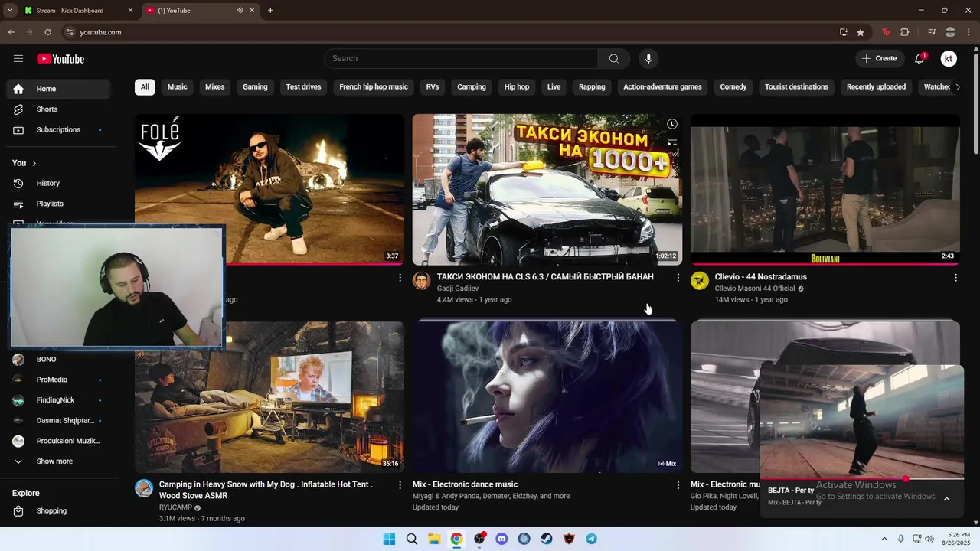This screenshot has height=551, width=980.
Task: Open options for Camping in Heavy Snow video
Action: [400, 485]
